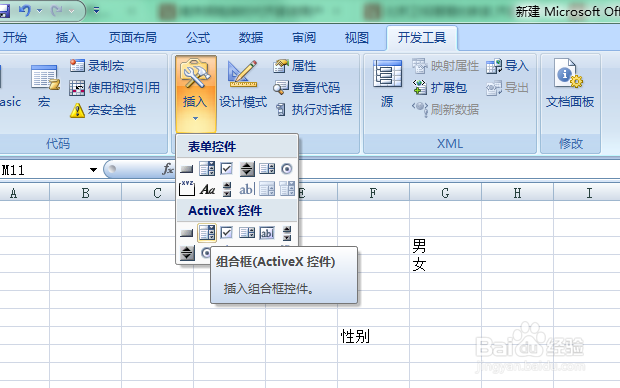Click View Code (查看代码)

(x=306, y=88)
